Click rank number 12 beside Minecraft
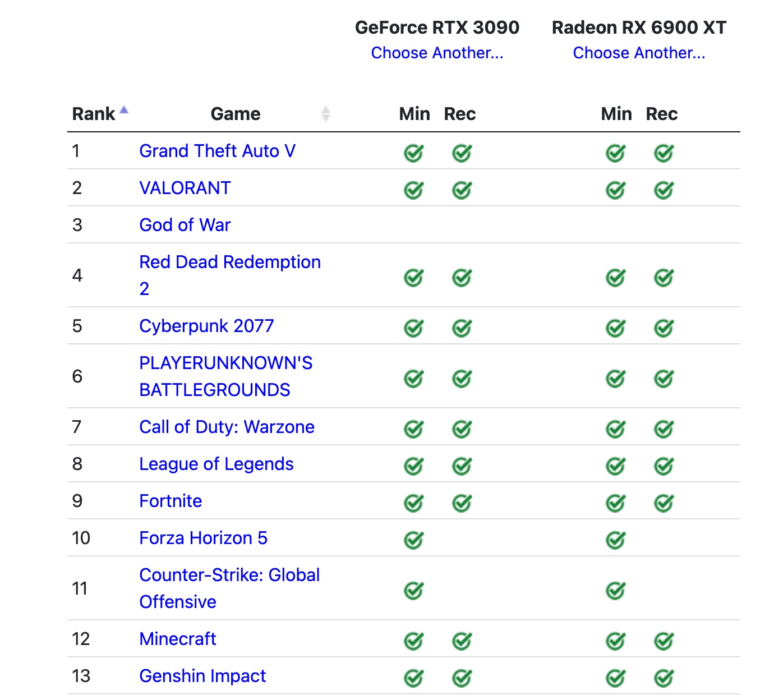 point(81,639)
